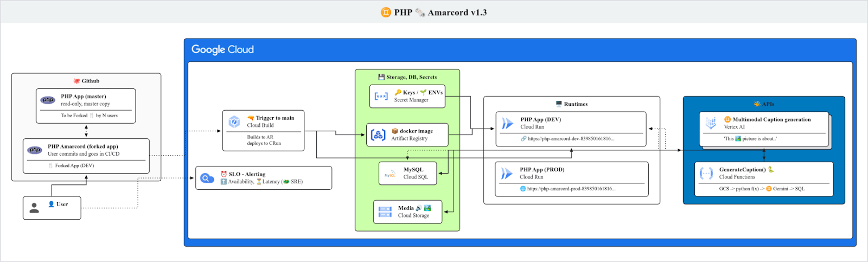Click the Cloud Run icon for PHP App (DEV)
868x262 pixels.
click(507, 123)
